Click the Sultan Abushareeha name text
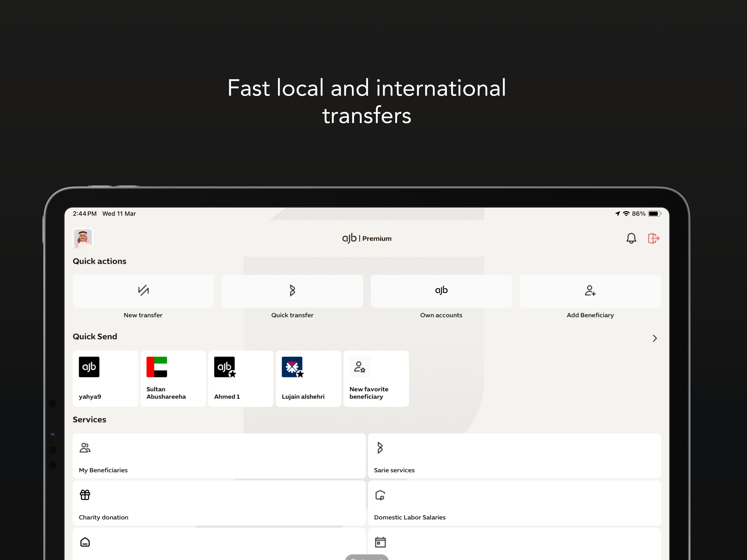Image resolution: width=747 pixels, height=560 pixels. coord(166,393)
